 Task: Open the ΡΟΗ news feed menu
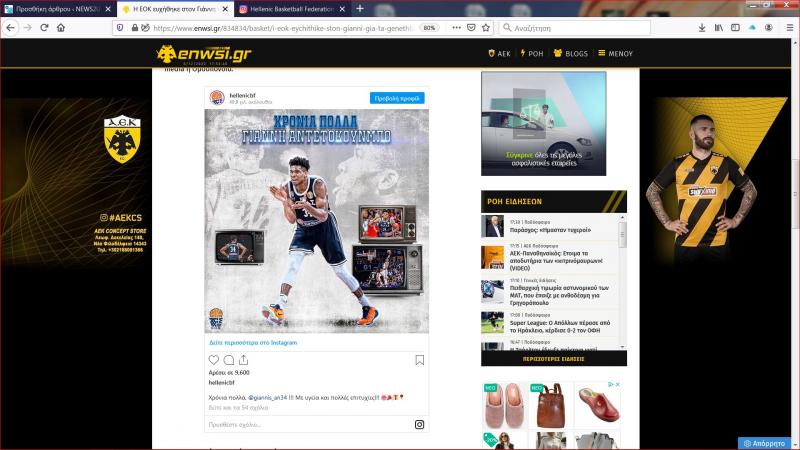532,53
